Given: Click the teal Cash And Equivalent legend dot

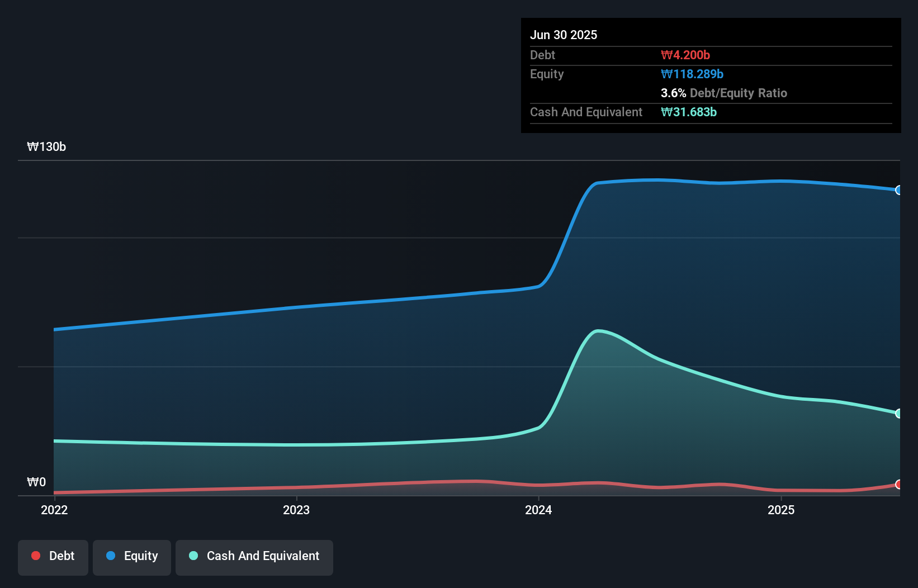Looking at the screenshot, I should pos(193,556).
